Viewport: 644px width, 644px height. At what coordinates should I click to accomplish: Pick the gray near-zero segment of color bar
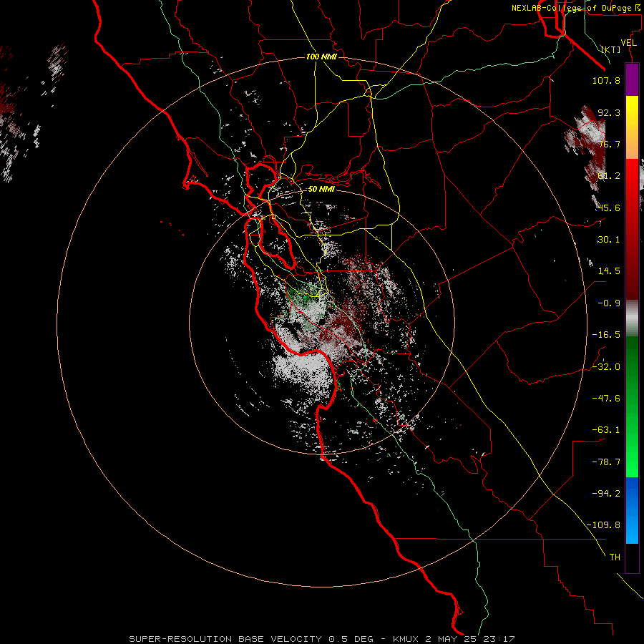632,318
